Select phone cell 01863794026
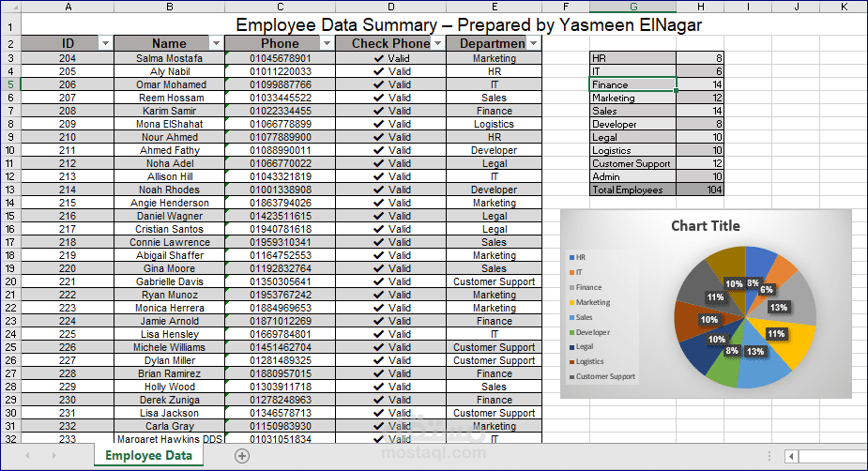 pos(281,203)
